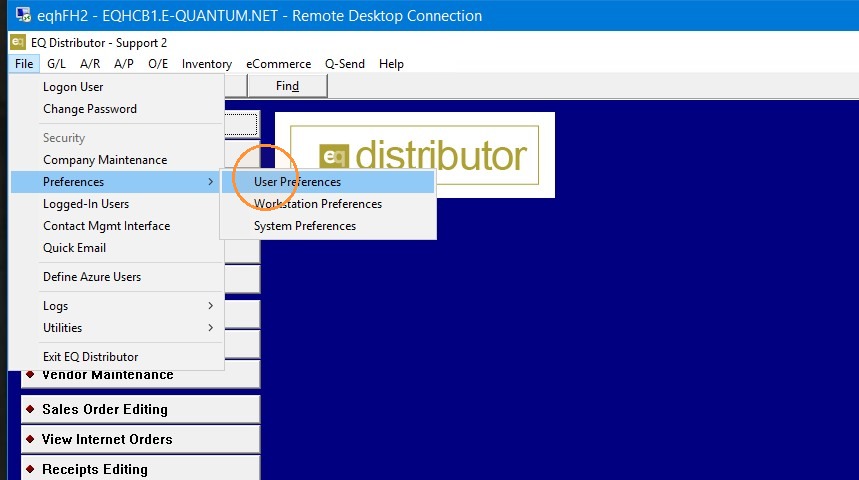Image resolution: width=859 pixels, height=480 pixels.
Task: Choose System Preferences in submenu
Action: tap(328, 226)
